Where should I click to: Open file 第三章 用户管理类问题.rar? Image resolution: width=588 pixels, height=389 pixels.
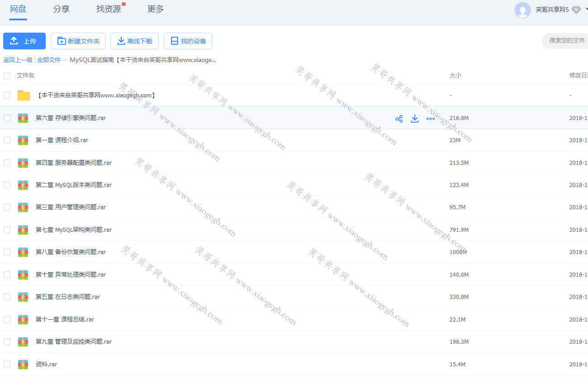(71, 207)
